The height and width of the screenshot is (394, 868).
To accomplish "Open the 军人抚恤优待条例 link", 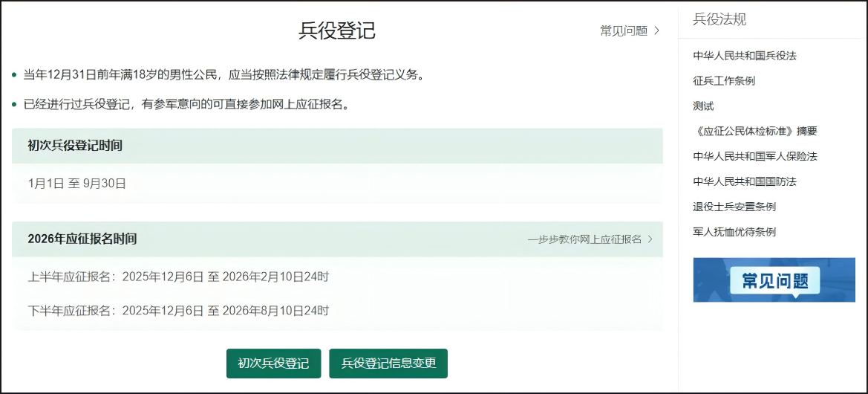I will coord(734,232).
